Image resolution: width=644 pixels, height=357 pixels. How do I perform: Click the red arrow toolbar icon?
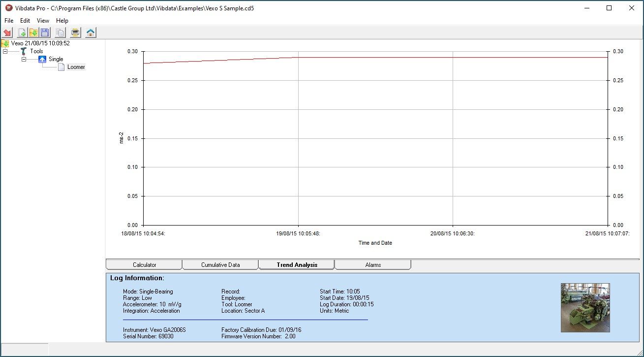[7, 32]
